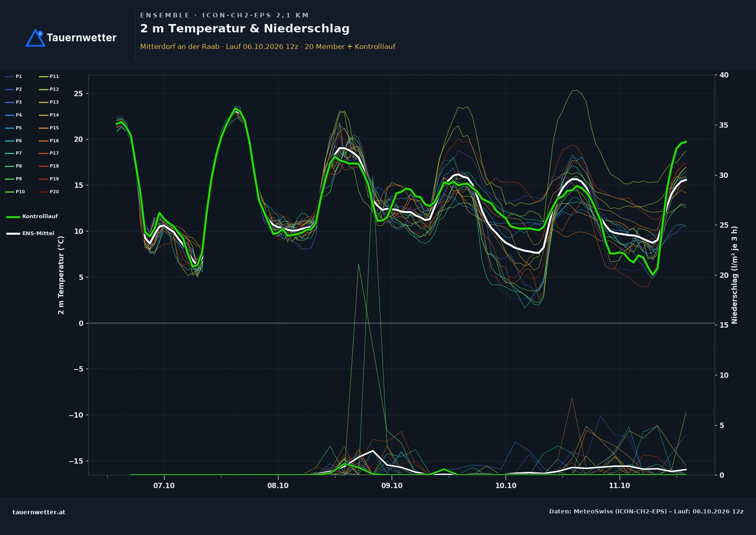
Task: Click the 40 value on precipitation axis
Action: point(724,75)
